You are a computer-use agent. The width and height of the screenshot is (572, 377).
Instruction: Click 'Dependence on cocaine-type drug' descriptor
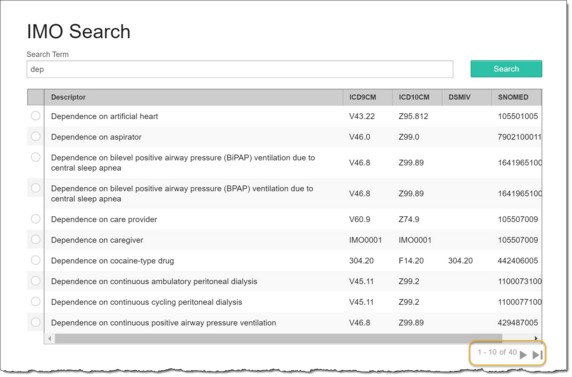coord(112,261)
